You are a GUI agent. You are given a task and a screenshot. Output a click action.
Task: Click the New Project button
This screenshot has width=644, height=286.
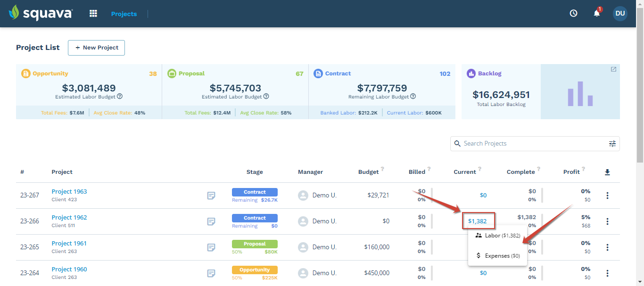tap(96, 48)
